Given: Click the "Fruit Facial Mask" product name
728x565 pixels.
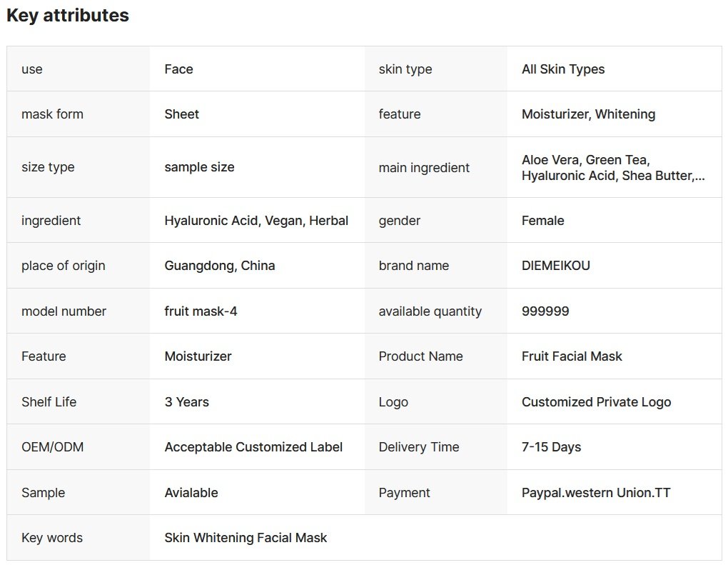Looking at the screenshot, I should [x=572, y=356].
